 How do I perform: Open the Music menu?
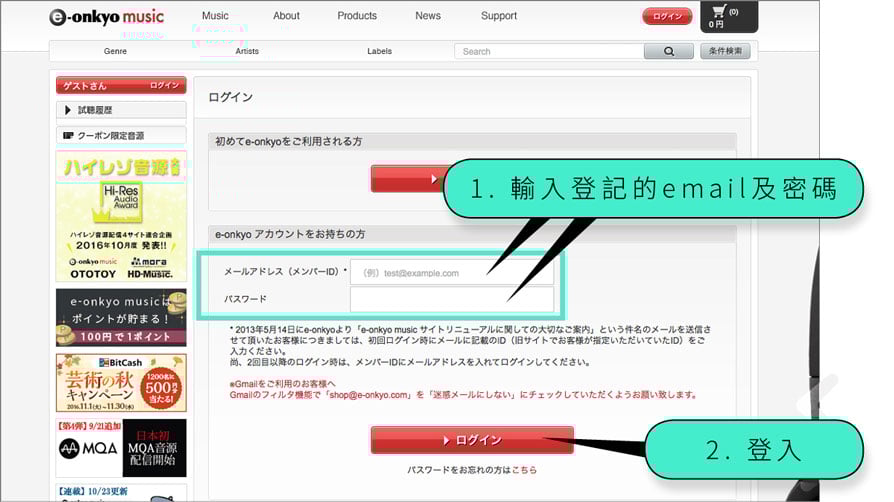coord(215,16)
